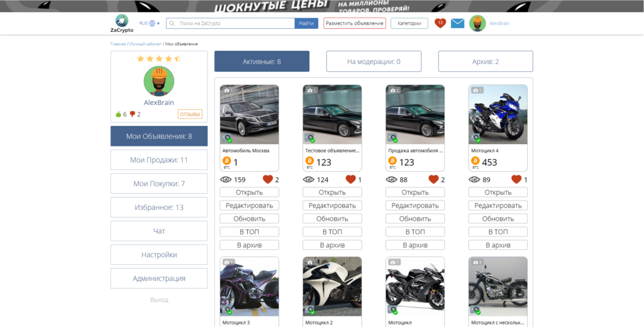Click Разместить объявление button
Screen dimensions: 644x327
pos(355,23)
